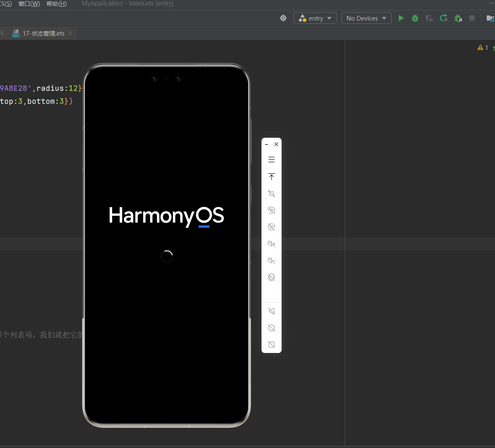This screenshot has width=495, height=448.
Task: Open the 窗口(W) menu
Action: [29, 4]
